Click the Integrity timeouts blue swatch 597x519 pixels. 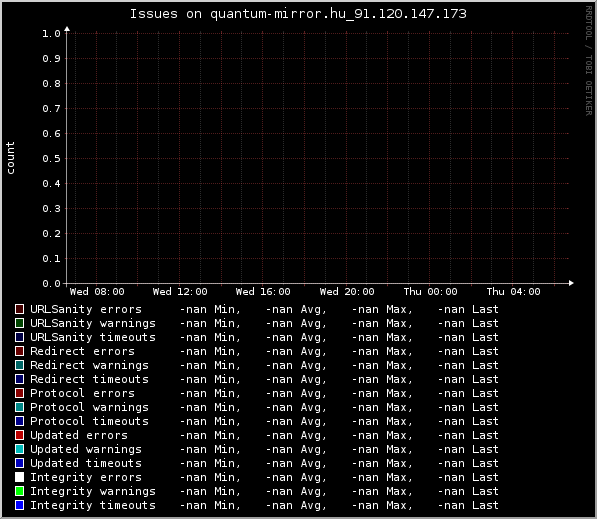[19, 505]
